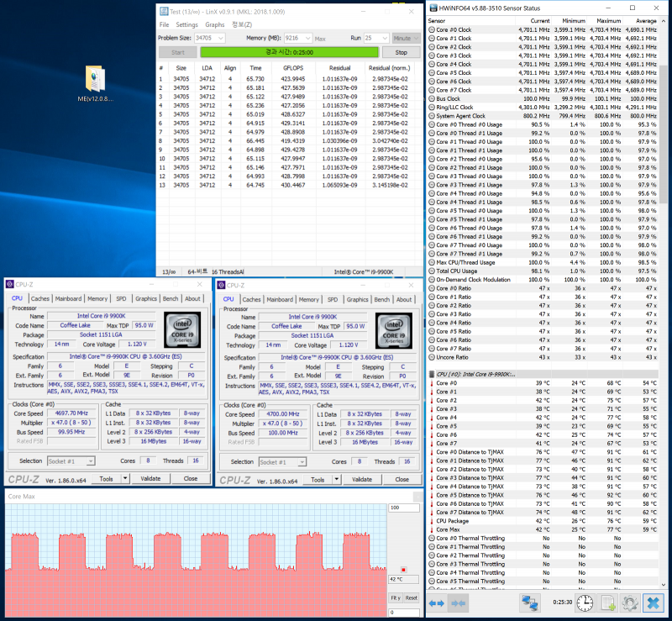Click GFLOPS column header in LinX
The height and width of the screenshot is (621, 672).
293,68
